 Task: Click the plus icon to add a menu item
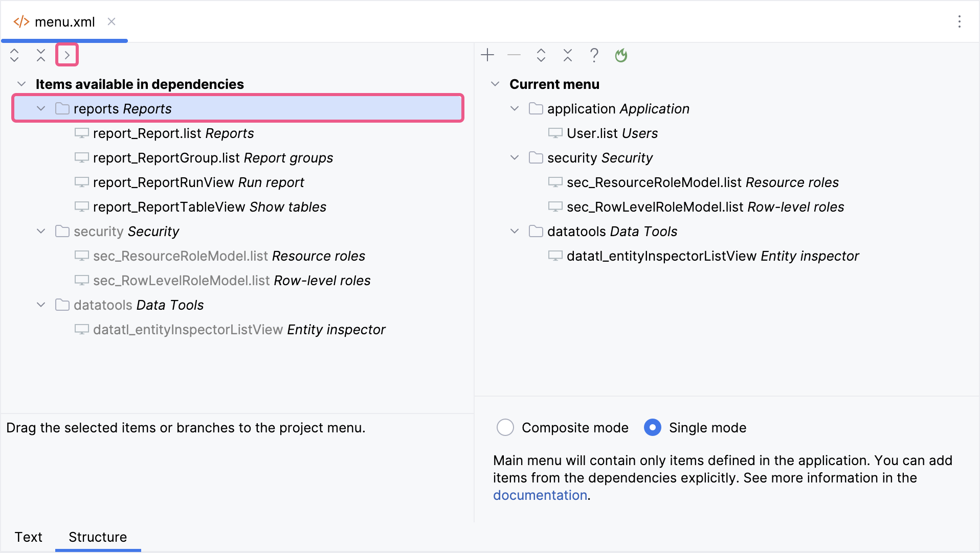coord(487,55)
